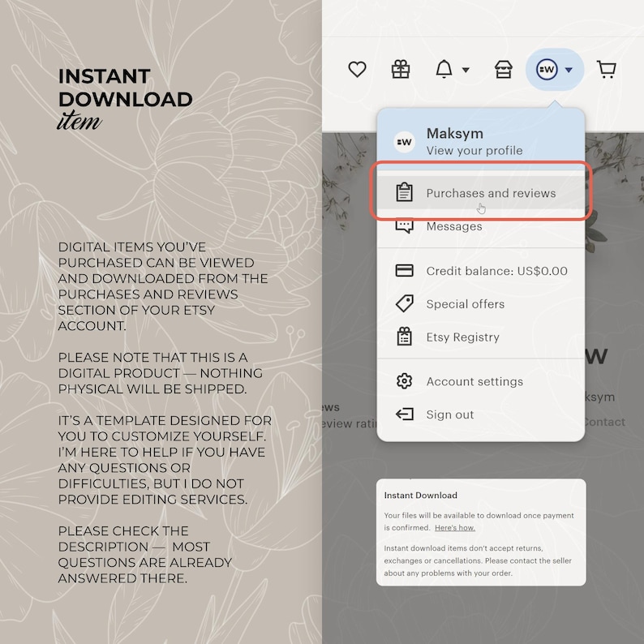Open Etsy Registry from the menu
Image resolution: width=644 pixels, height=644 pixels.
(480, 337)
